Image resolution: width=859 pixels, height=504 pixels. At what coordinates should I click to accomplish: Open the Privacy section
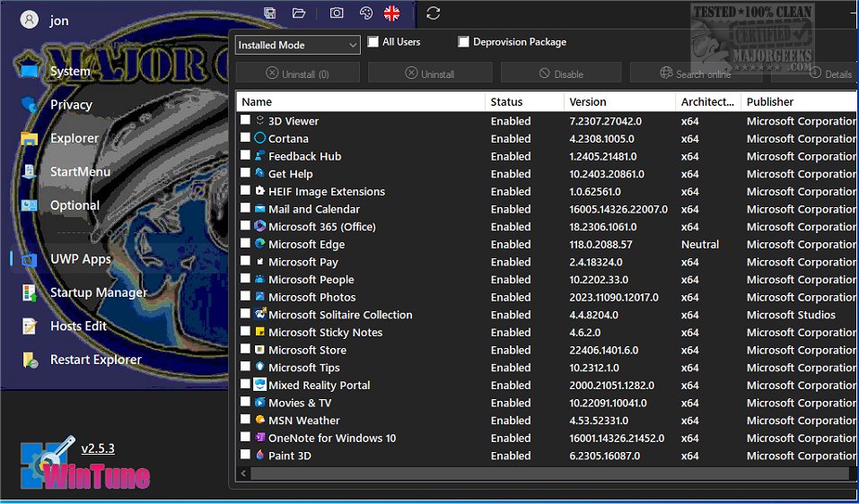pos(71,105)
